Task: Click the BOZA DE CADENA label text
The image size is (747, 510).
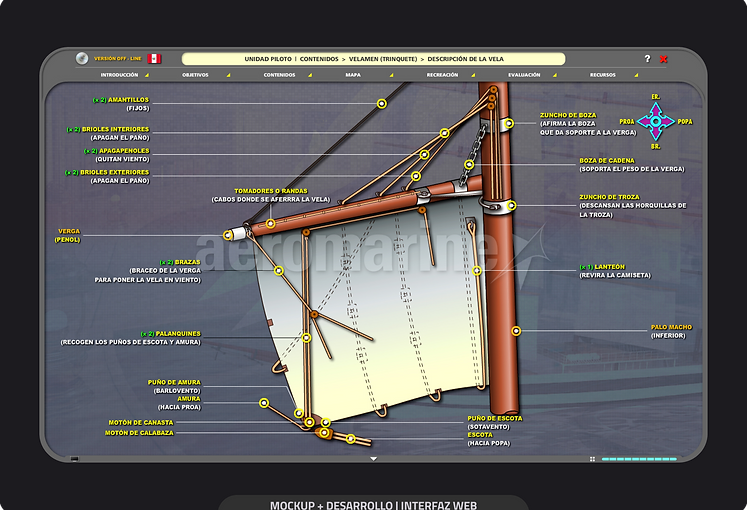Action: (607, 161)
